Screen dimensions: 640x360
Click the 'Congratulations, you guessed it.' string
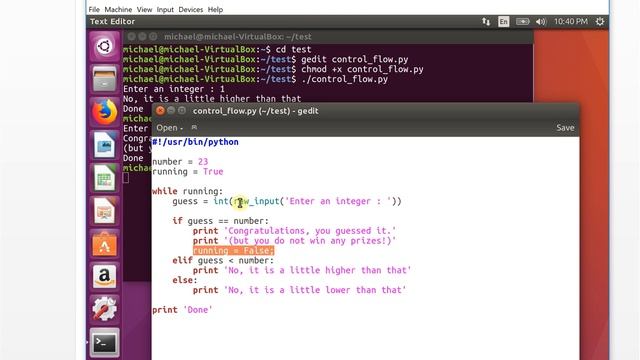[310, 231]
